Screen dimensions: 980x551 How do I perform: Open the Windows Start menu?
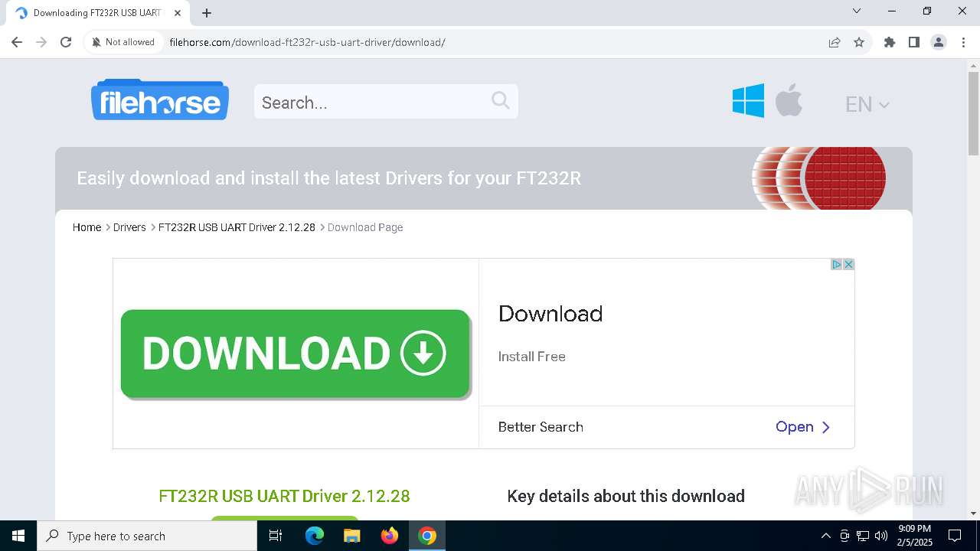tap(18, 536)
